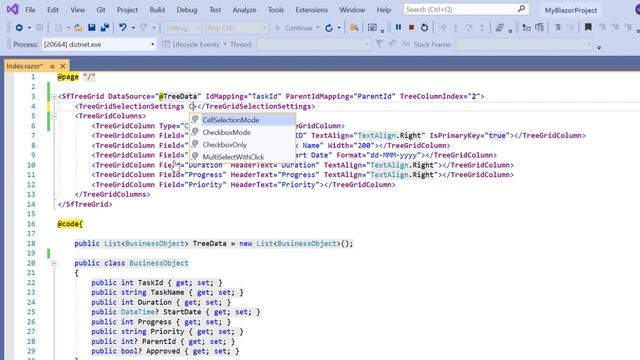Click the Find in Files icon

coord(354,28)
